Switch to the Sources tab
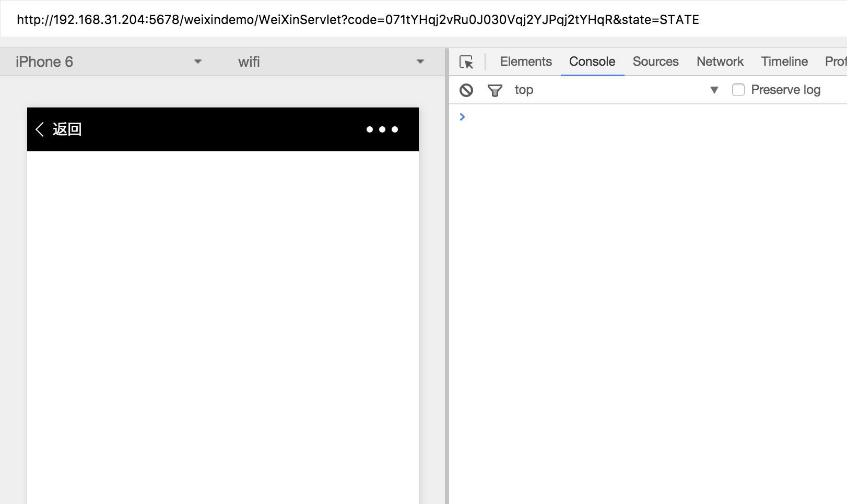 (x=655, y=62)
